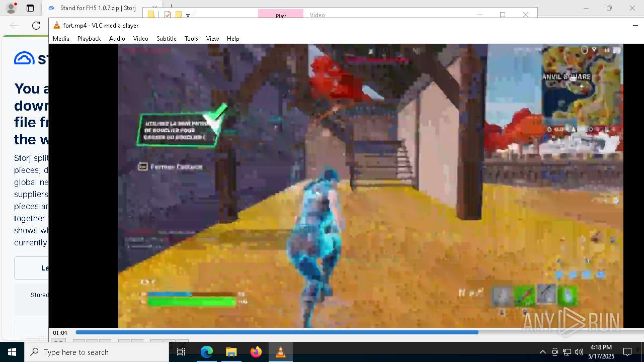Open the Media menu in VLC
The image size is (644, 362).
pos(61,38)
